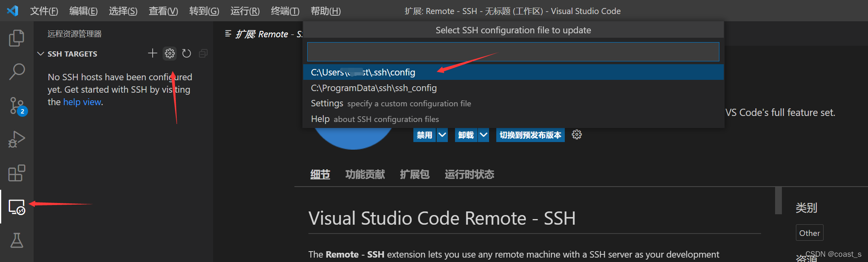Open the 选择(S) menu
Viewport: 868px width, 262px height.
[123, 11]
